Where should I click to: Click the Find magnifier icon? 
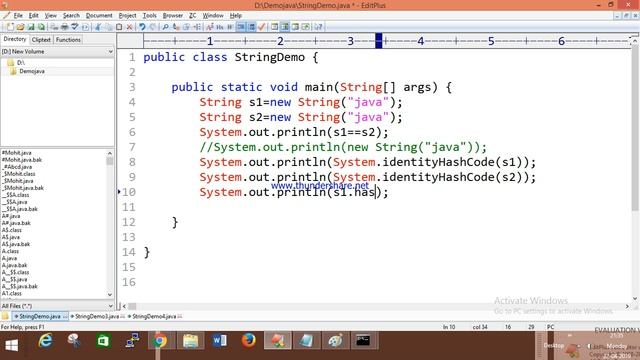point(165,27)
